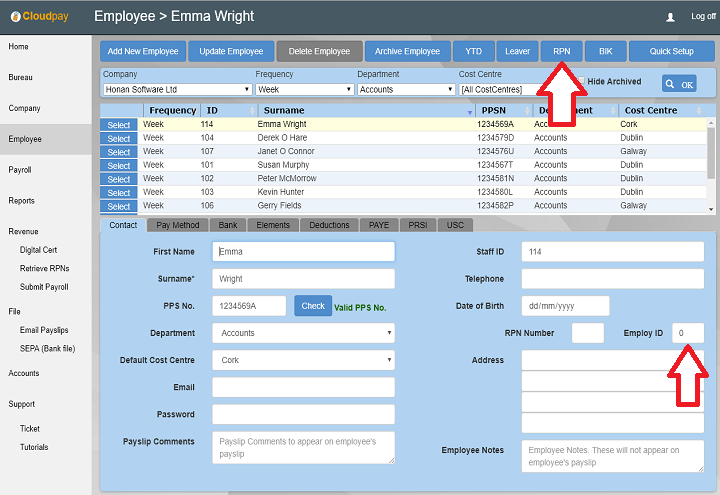Switch to the Pay Method tab
This screenshot has width=720, height=495.
pos(178,225)
